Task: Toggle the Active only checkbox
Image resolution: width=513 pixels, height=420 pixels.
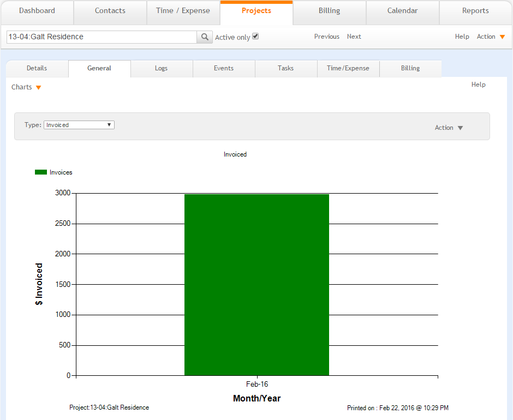Action: 255,37
